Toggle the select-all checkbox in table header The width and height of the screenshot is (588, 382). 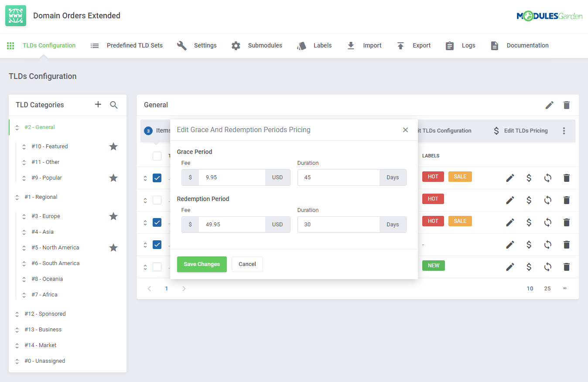click(157, 156)
